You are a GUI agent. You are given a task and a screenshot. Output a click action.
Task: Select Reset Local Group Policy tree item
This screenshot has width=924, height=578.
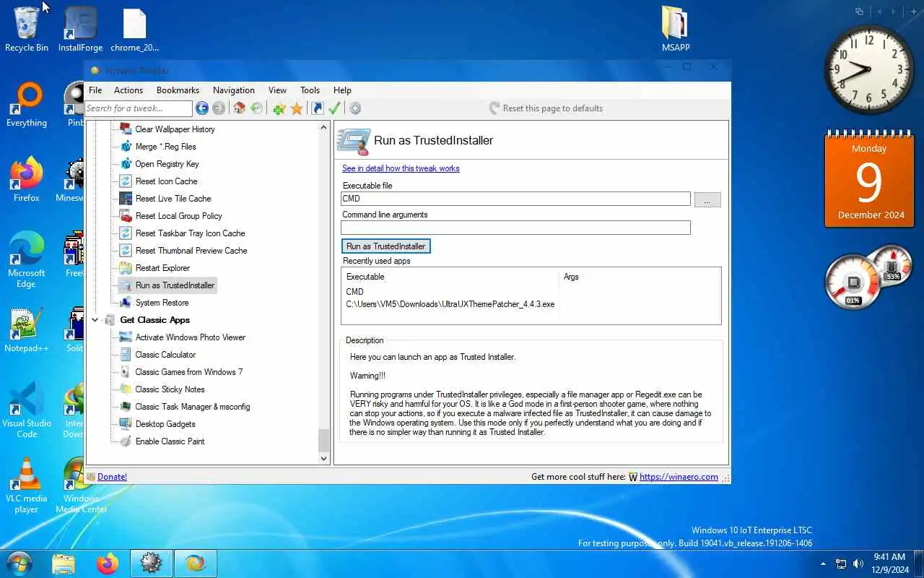click(179, 216)
